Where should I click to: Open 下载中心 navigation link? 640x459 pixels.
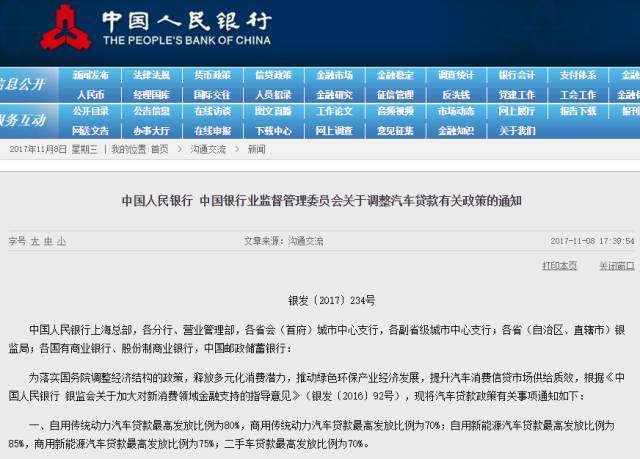(273, 131)
